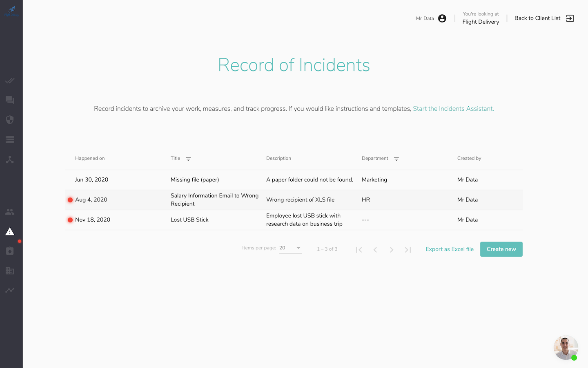
Task: Click the org chart sidebar icon
Action: point(10,159)
